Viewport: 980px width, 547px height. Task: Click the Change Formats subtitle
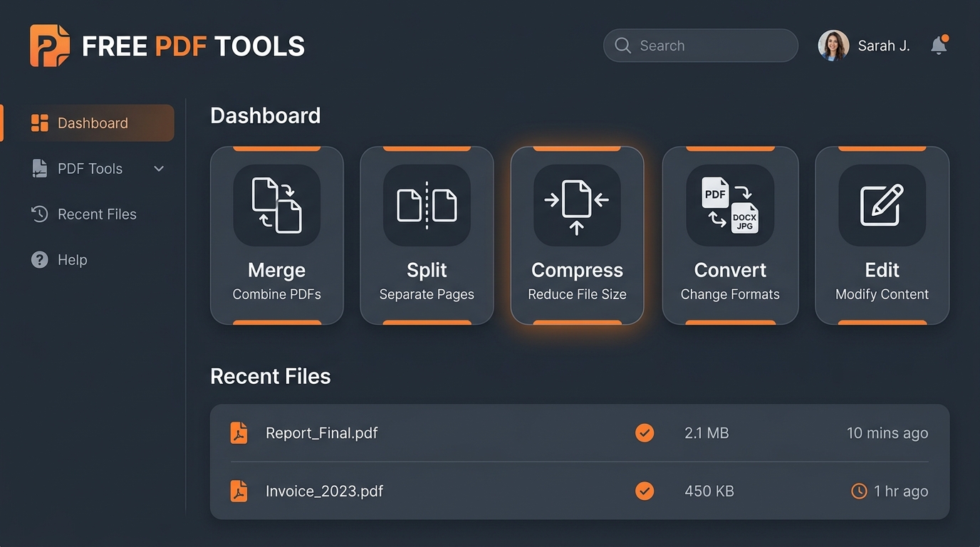[730, 295]
